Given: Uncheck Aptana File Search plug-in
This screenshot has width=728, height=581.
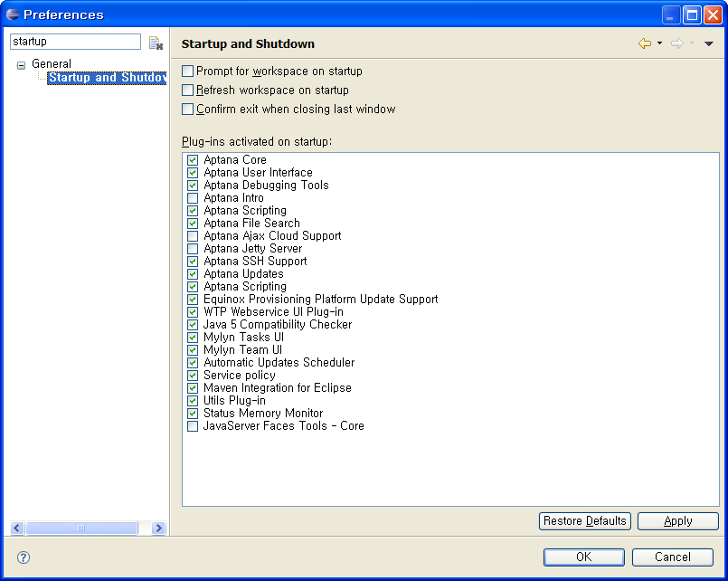Looking at the screenshot, I should tap(193, 224).
